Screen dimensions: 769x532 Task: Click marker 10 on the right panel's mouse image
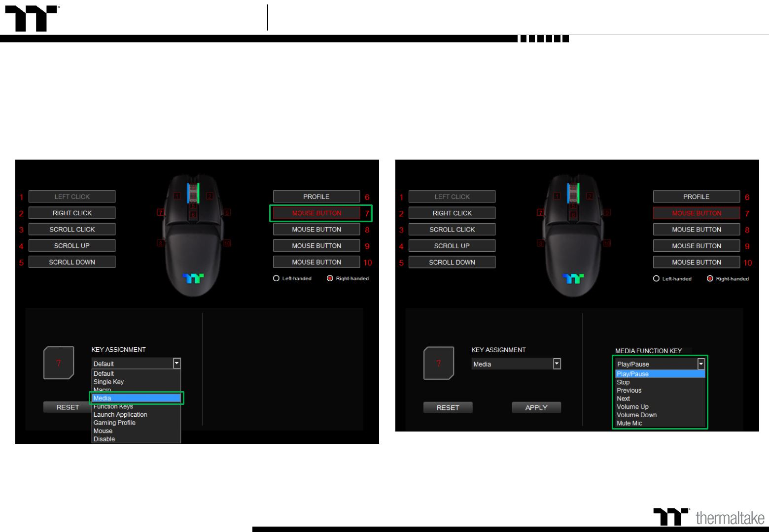point(607,243)
